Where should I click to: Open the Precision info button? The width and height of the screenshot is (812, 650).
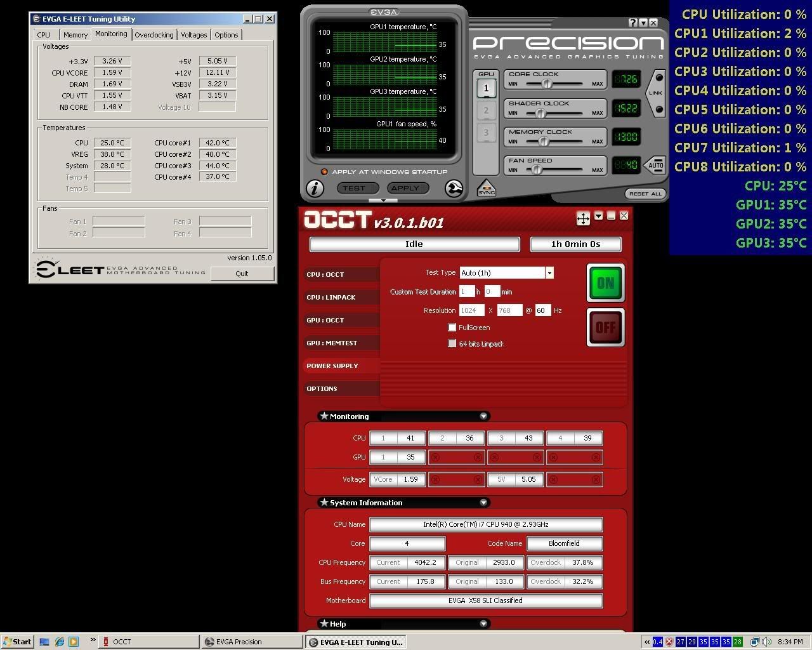pyautogui.click(x=315, y=188)
